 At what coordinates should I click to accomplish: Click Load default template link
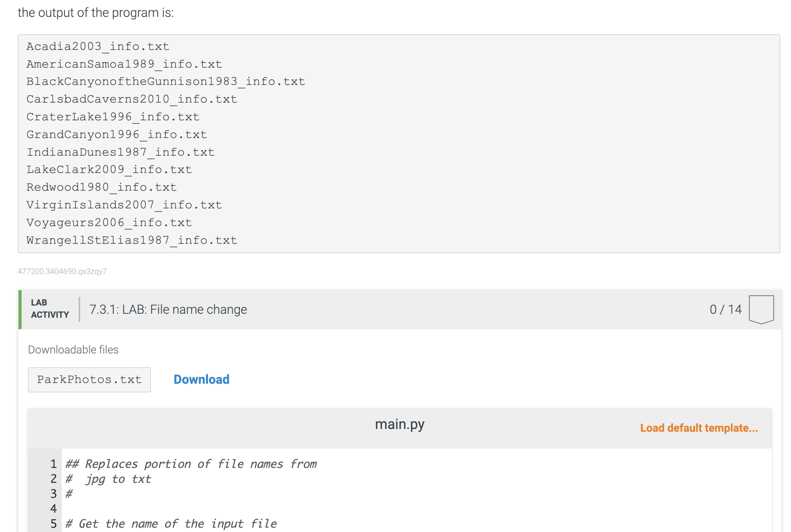pos(699,428)
